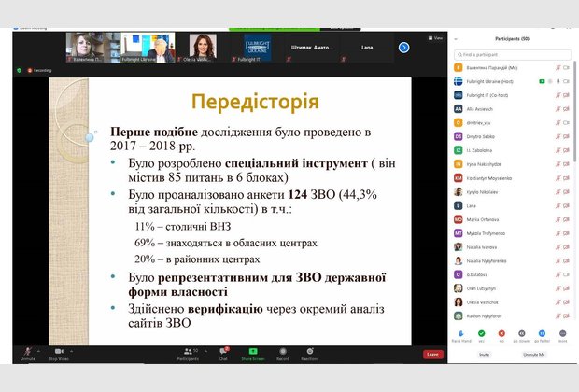Click AA avatar in the participants list
The width and height of the screenshot is (579, 392).
point(459,109)
